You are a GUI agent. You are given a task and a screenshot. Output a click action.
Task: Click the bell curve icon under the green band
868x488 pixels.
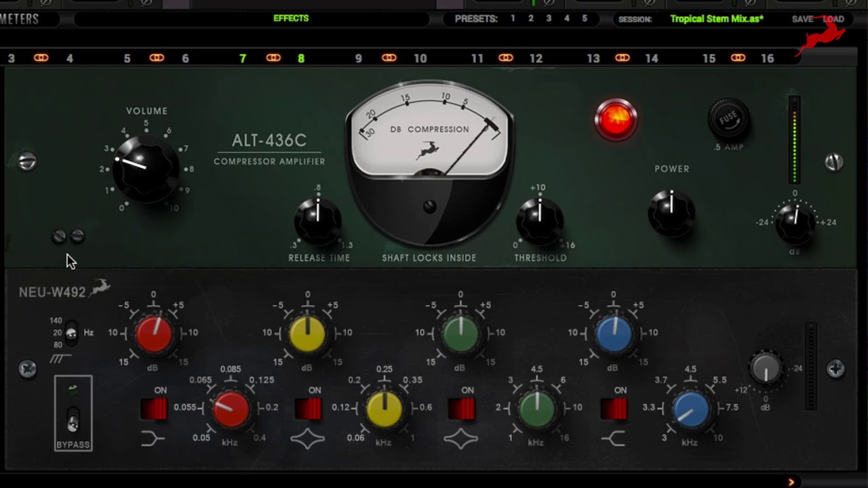pyautogui.click(x=460, y=439)
